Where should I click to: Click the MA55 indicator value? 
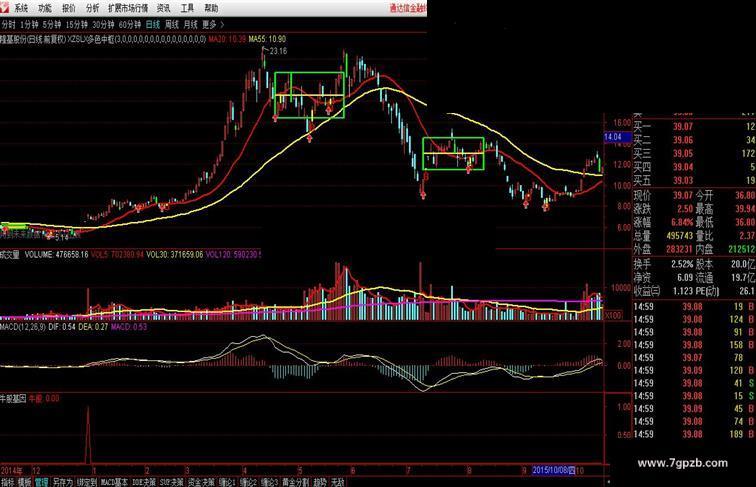click(267, 39)
